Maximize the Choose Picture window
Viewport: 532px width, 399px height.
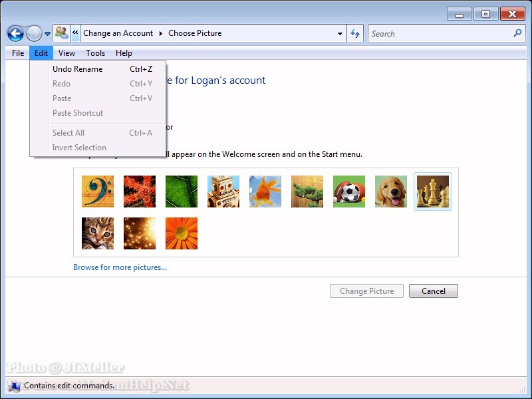[x=485, y=14]
